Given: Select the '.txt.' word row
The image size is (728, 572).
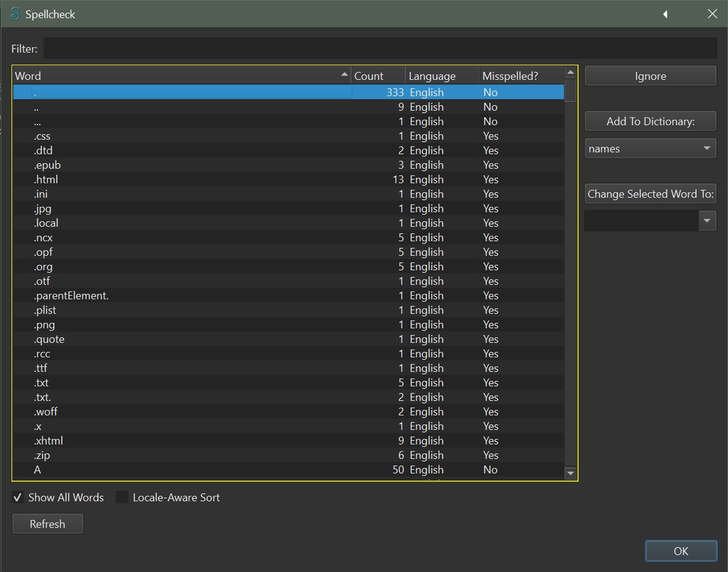Looking at the screenshot, I should click(x=289, y=397).
